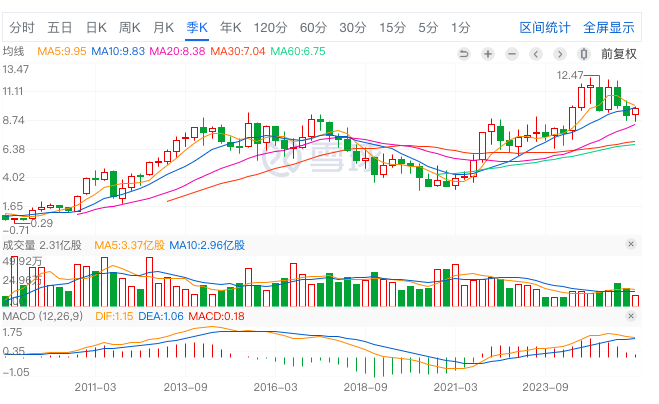
Task: Open 均线 moving average settings
Action: click(x=13, y=51)
